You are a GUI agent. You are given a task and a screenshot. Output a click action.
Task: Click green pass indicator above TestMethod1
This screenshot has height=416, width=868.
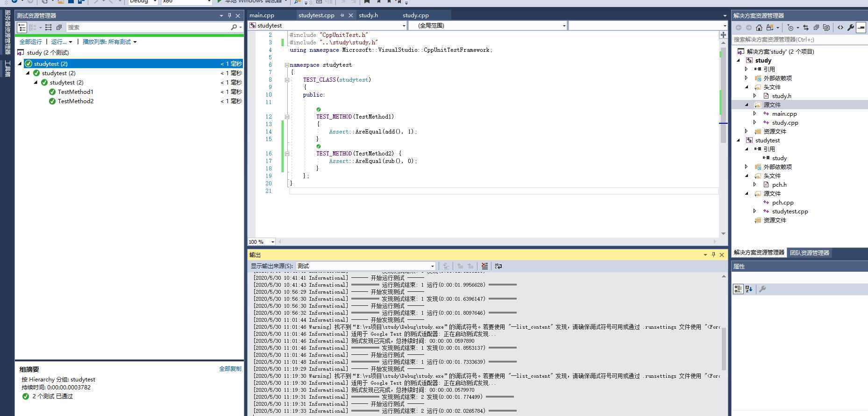[319, 110]
